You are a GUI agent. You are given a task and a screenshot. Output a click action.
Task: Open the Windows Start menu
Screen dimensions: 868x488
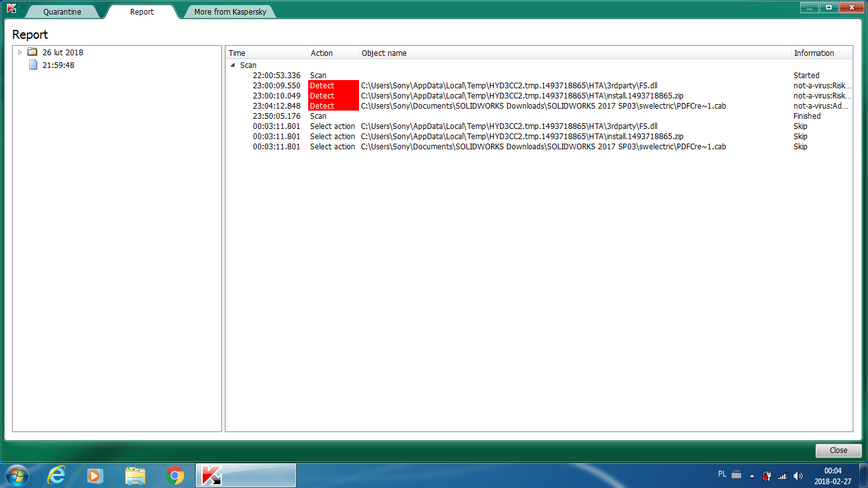[x=17, y=475]
